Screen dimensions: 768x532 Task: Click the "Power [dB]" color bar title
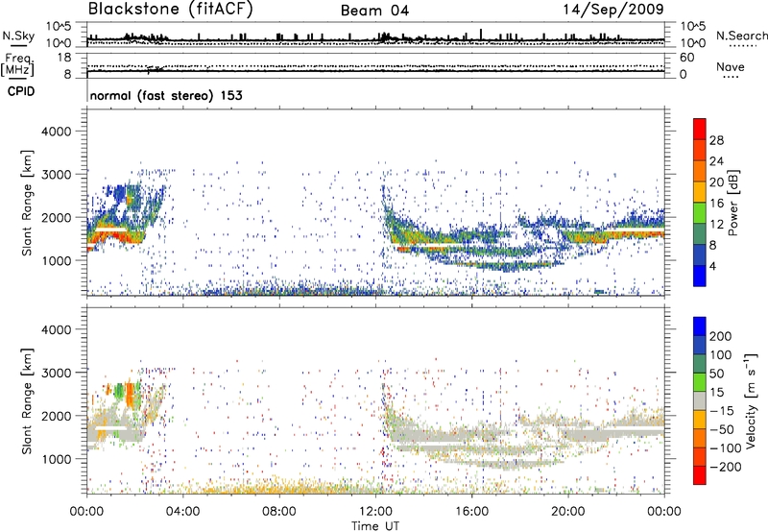[x=732, y=203]
